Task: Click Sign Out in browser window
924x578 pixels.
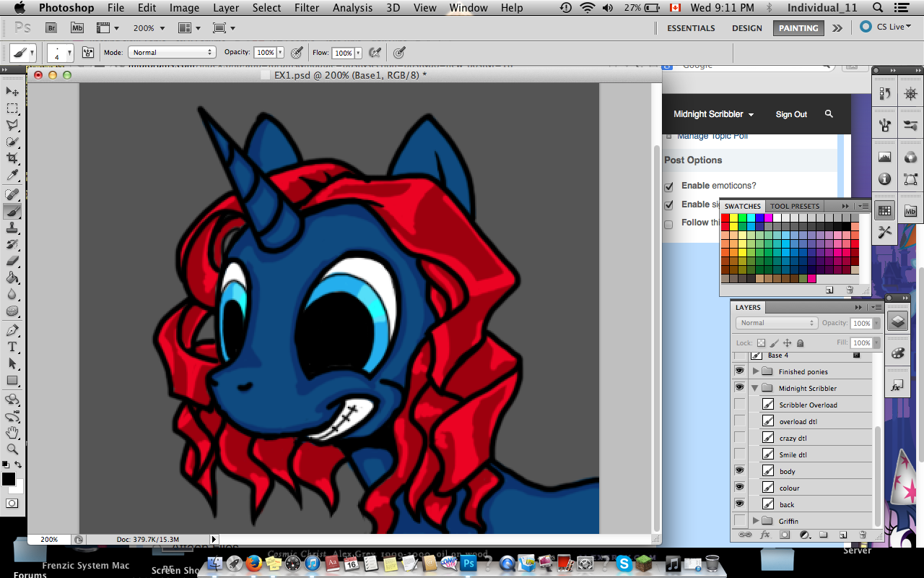Action: point(791,114)
